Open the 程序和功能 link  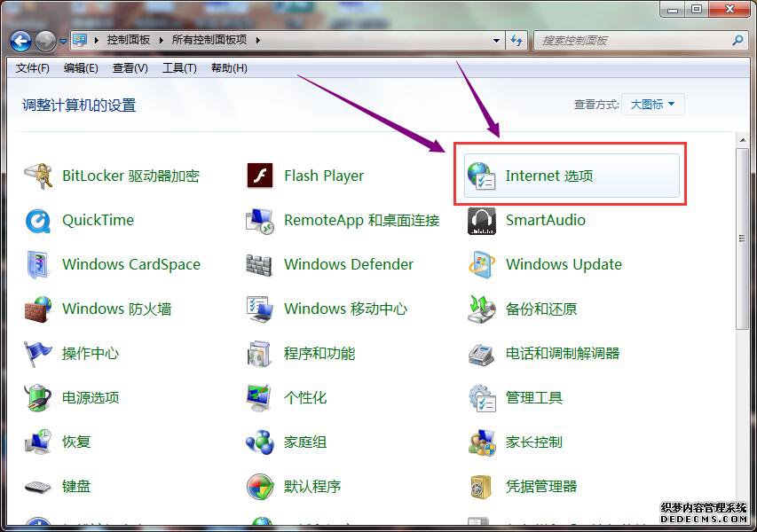(319, 354)
